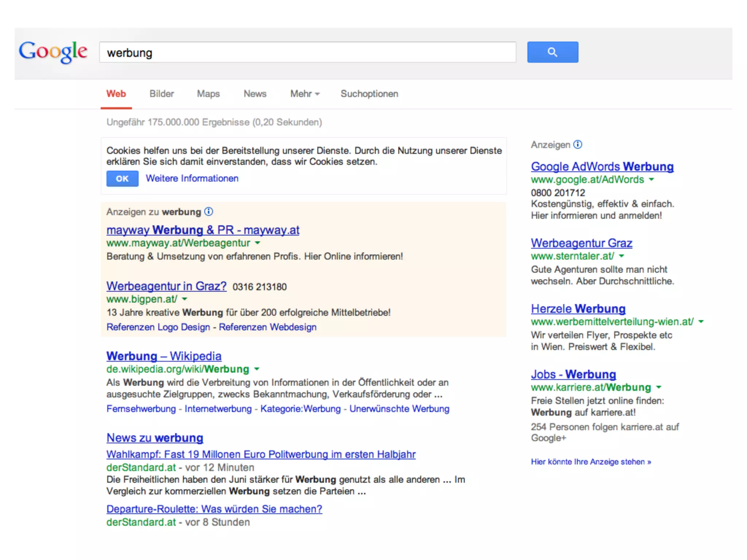
Task: Expand arrow next to de.wikipedia.org/wiki/Werbung
Action: click(257, 369)
